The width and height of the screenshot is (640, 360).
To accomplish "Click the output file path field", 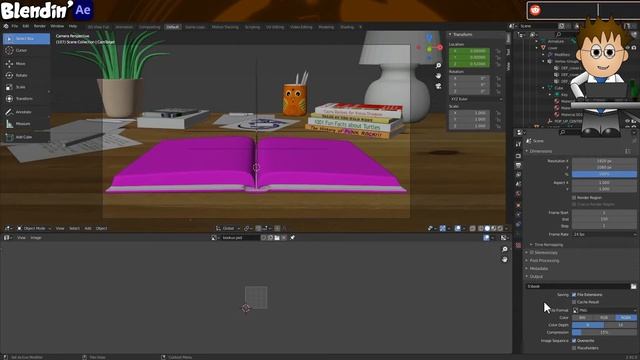I will tap(578, 287).
